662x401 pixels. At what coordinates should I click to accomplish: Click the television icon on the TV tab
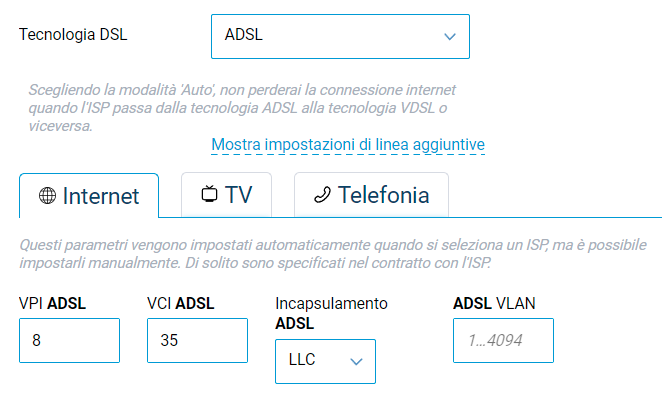click(x=210, y=195)
